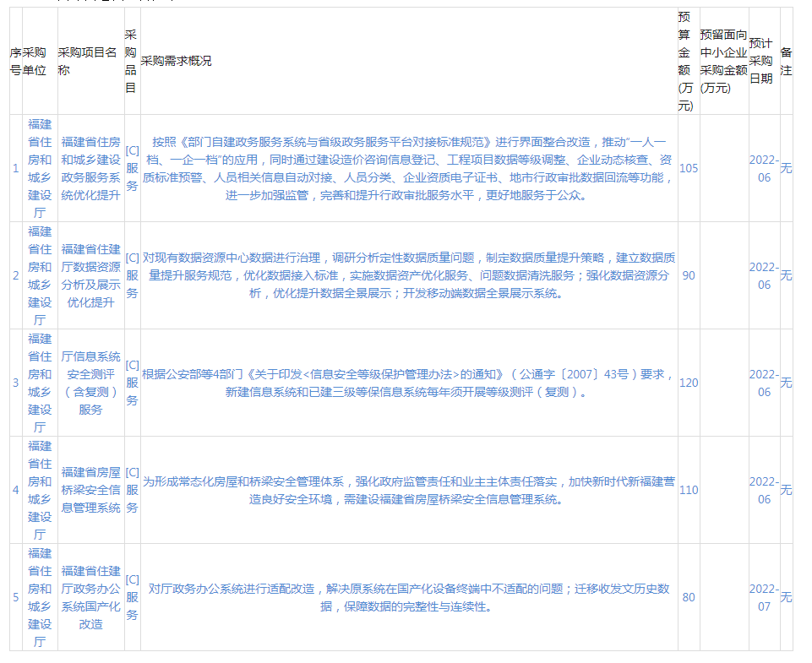812x663 pixels.
Task: Open the 福建省住建厅数据资源分析及展示优化提升 project
Action: coord(90,275)
